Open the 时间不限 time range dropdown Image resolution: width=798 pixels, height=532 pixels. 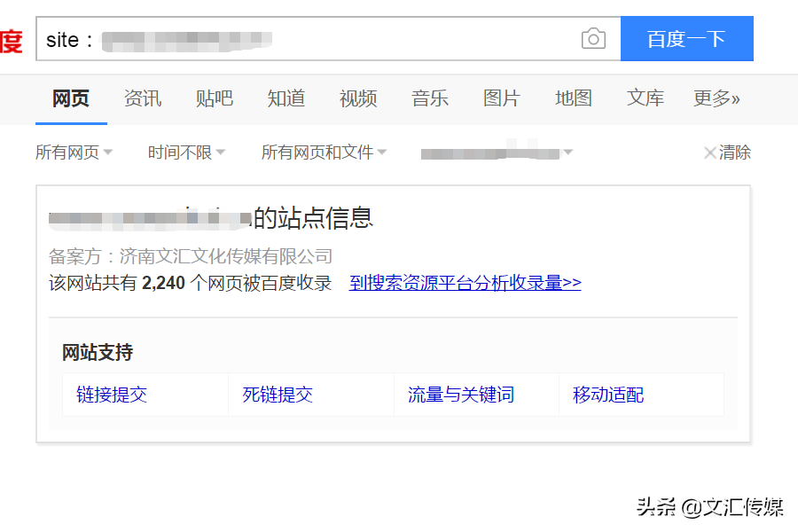186,152
